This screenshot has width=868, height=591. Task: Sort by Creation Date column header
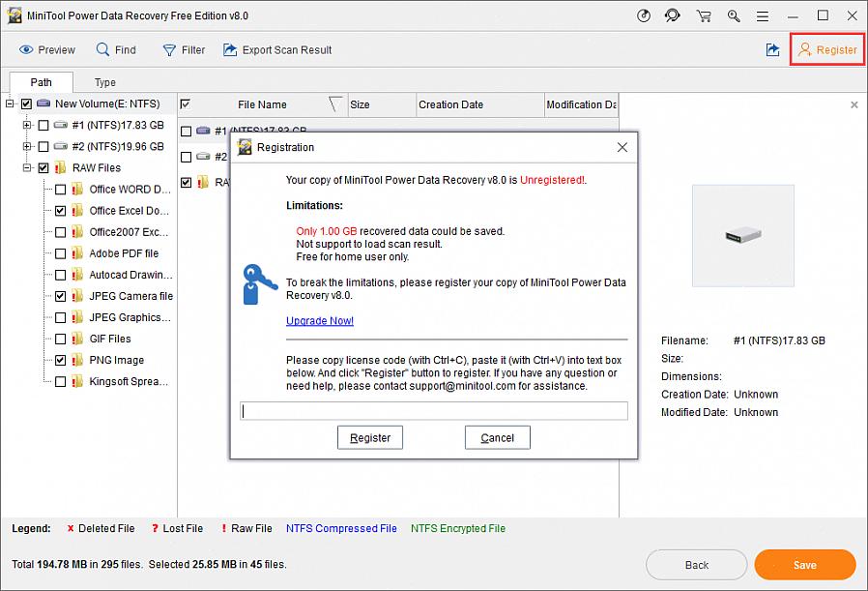pos(479,104)
